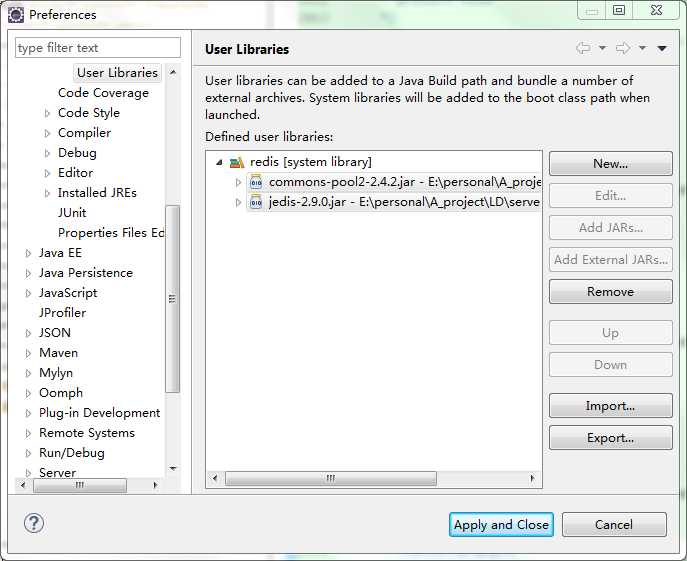This screenshot has height=561, width=687.
Task: Expand the Maven node
Action: 28,353
